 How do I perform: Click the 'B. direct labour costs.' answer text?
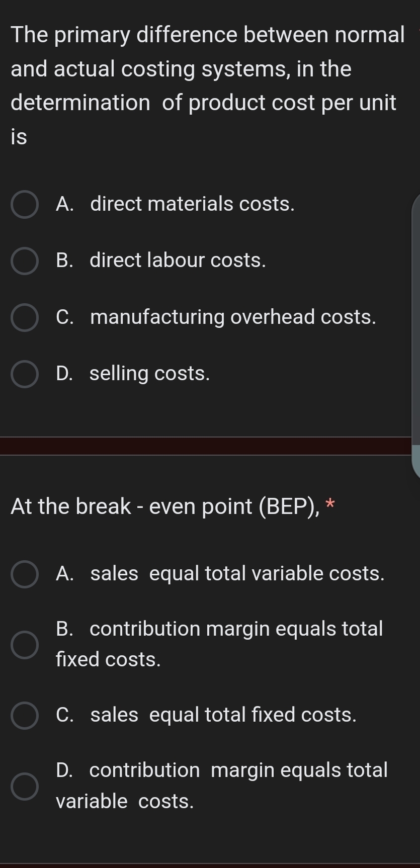click(x=161, y=261)
